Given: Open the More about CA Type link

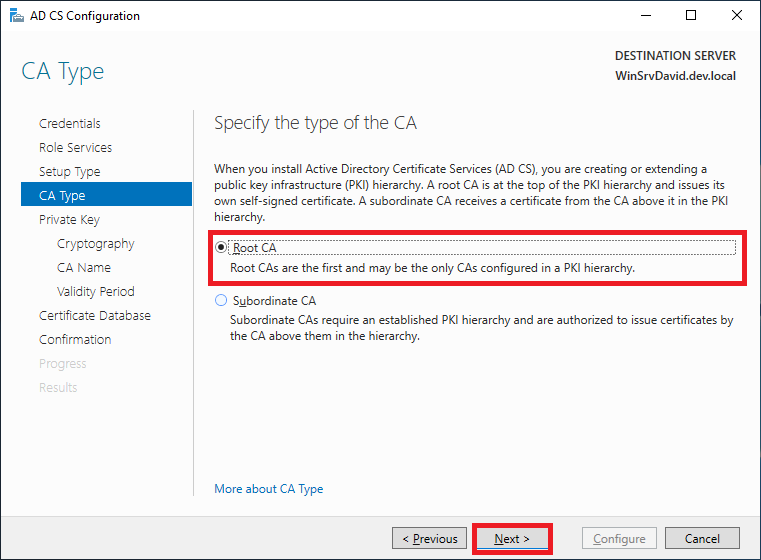Looking at the screenshot, I should (269, 489).
